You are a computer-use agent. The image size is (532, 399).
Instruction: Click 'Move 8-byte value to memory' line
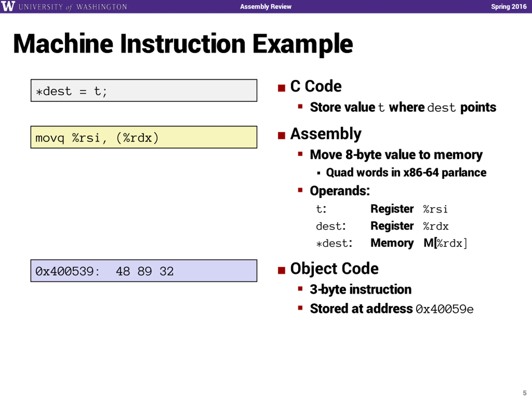pyautogui.click(x=396, y=155)
